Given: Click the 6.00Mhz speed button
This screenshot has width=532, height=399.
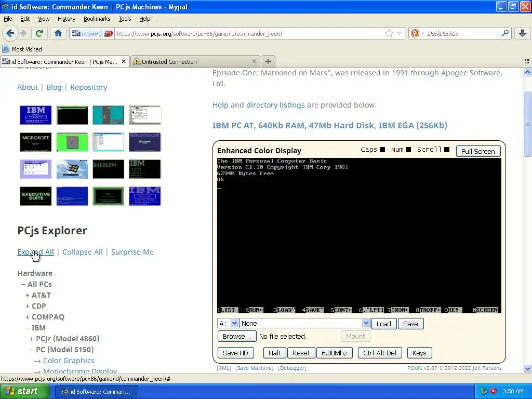Looking at the screenshot, I should point(334,353).
